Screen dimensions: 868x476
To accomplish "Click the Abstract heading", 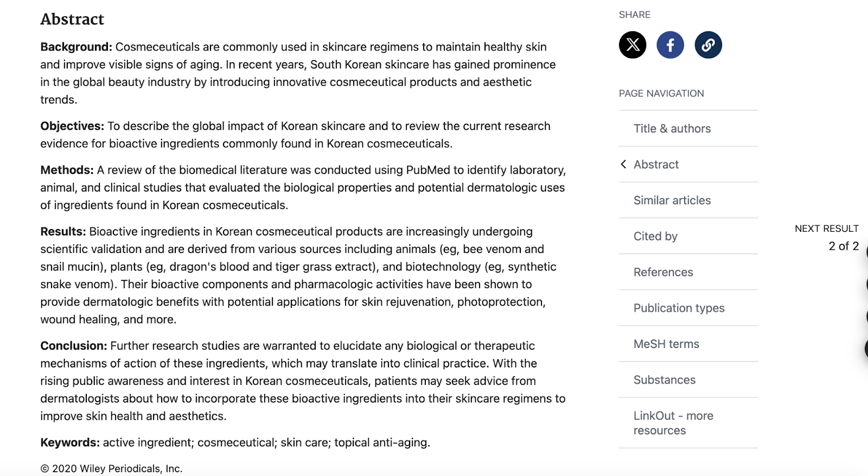I will pyautogui.click(x=72, y=19).
